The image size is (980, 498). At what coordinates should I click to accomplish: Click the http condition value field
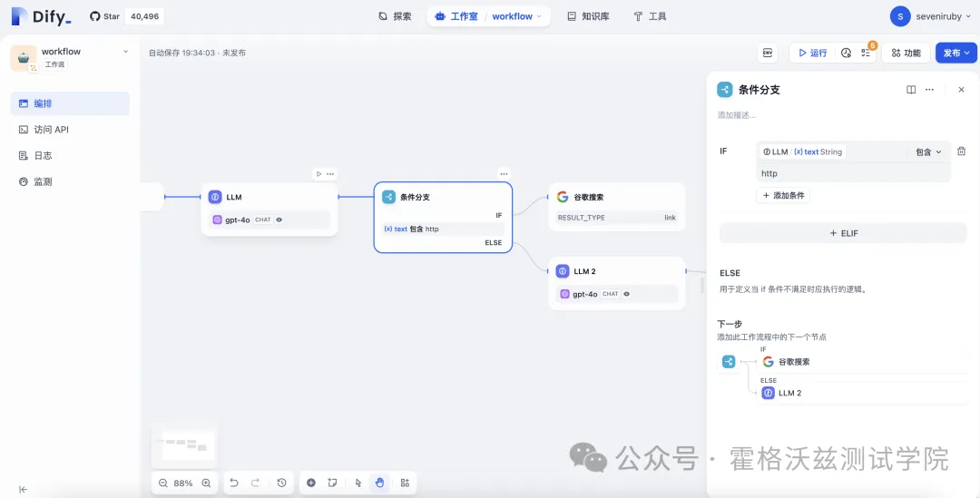[x=853, y=173]
